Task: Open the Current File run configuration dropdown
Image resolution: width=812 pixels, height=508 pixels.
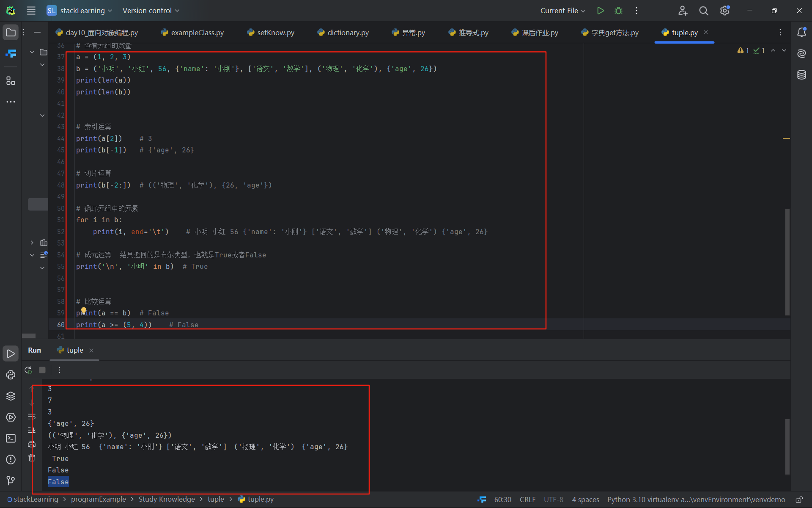Action: click(x=562, y=11)
